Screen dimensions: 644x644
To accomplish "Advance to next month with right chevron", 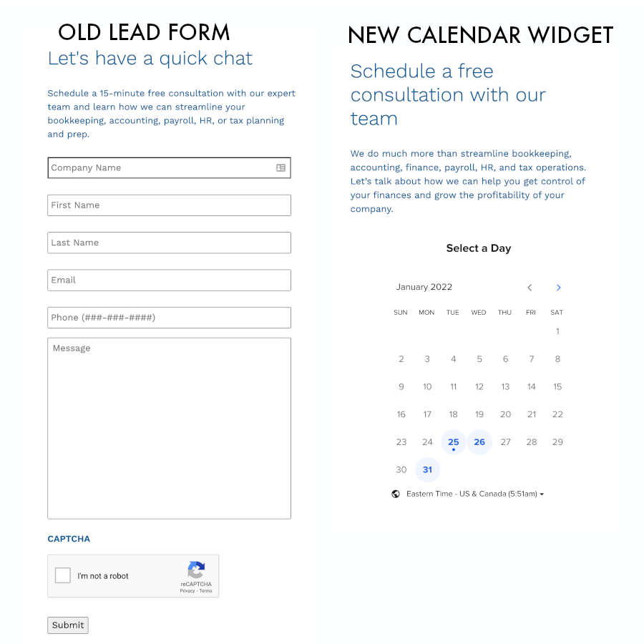I will [x=559, y=288].
